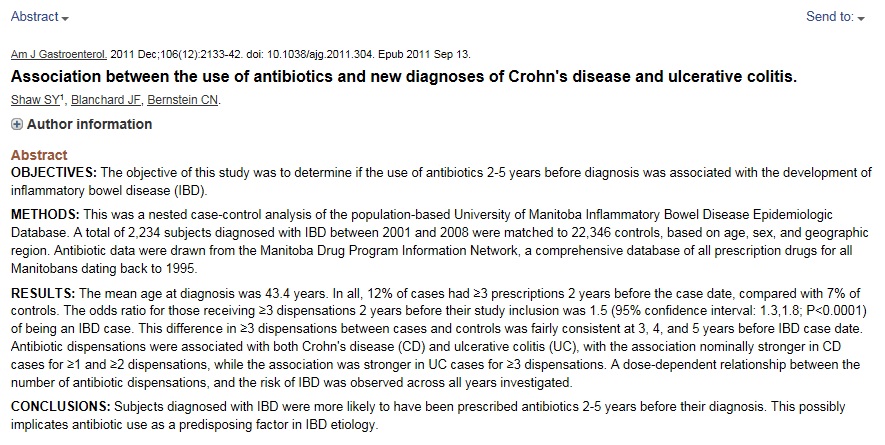Click the METHODS section label
The width and height of the screenshot is (885, 445).
point(45,215)
